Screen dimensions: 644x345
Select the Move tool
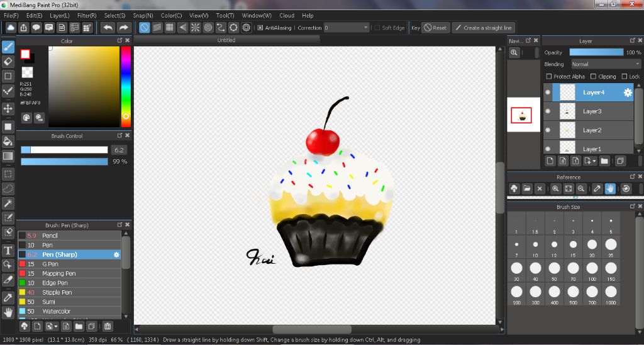8,108
